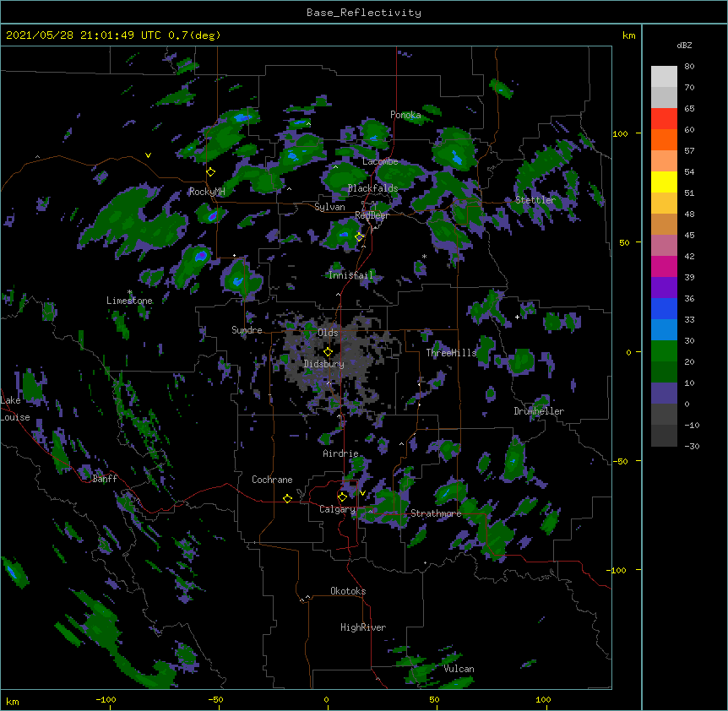The height and width of the screenshot is (711, 728).
Task: Click the yellow diamond marker near RockyMH
Action: point(211,172)
